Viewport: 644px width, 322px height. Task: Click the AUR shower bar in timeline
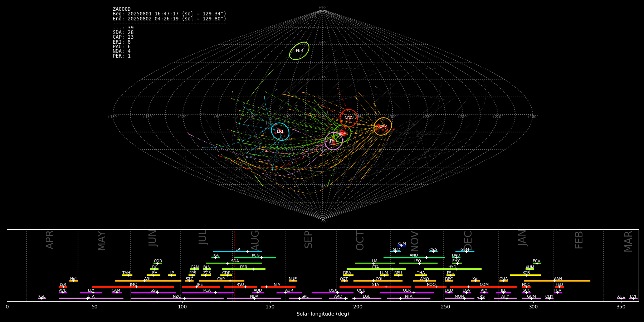(289, 292)
